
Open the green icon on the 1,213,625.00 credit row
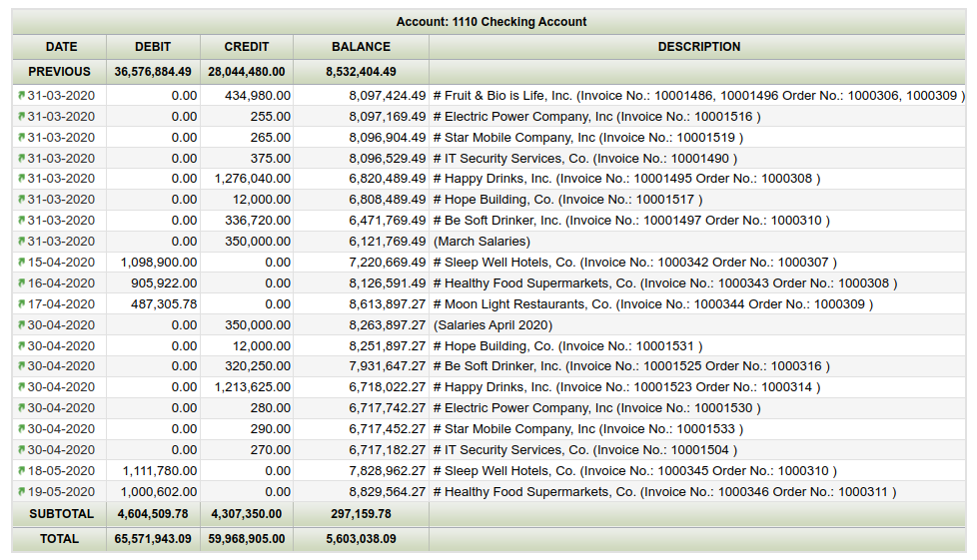[21, 387]
